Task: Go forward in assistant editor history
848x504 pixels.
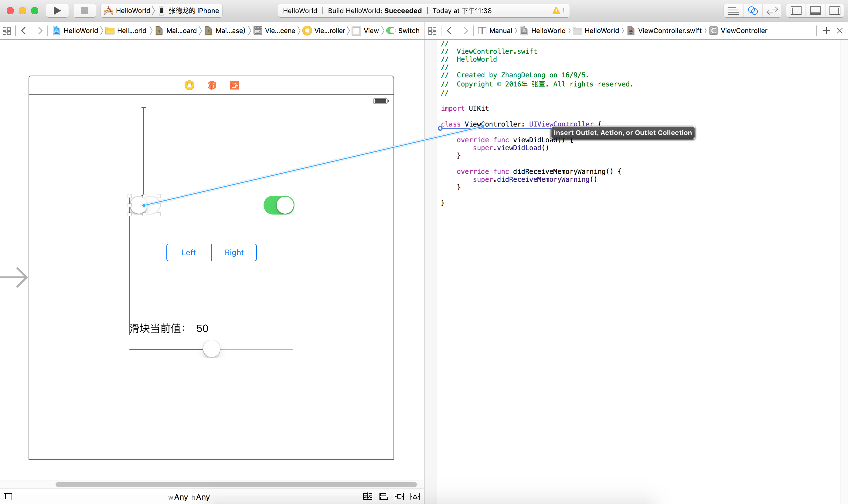Action: coord(466,31)
